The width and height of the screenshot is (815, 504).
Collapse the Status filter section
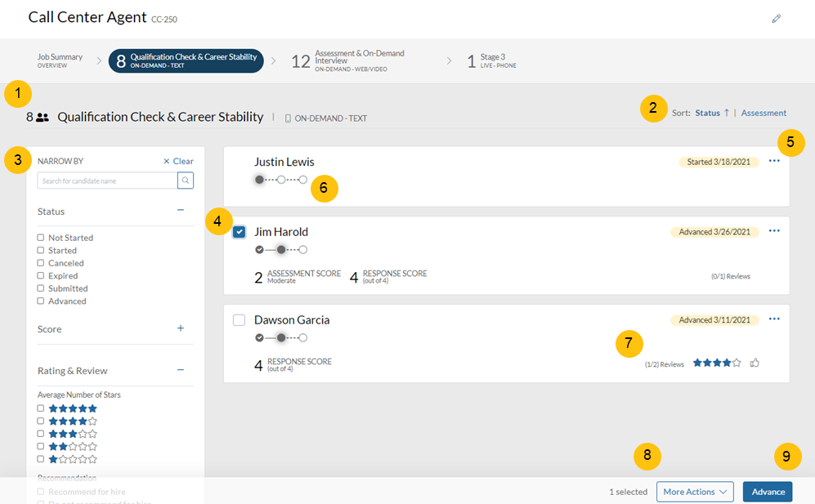[181, 211]
